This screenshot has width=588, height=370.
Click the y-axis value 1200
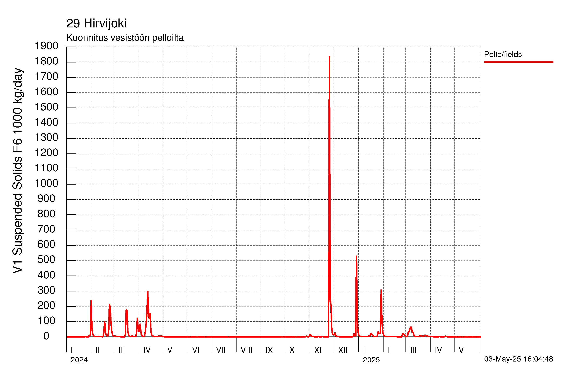point(46,153)
